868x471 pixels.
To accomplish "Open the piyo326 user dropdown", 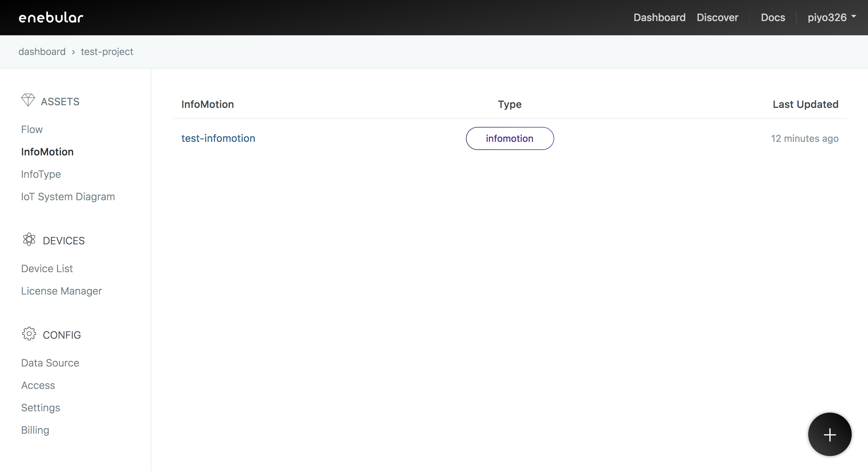I will (831, 18).
